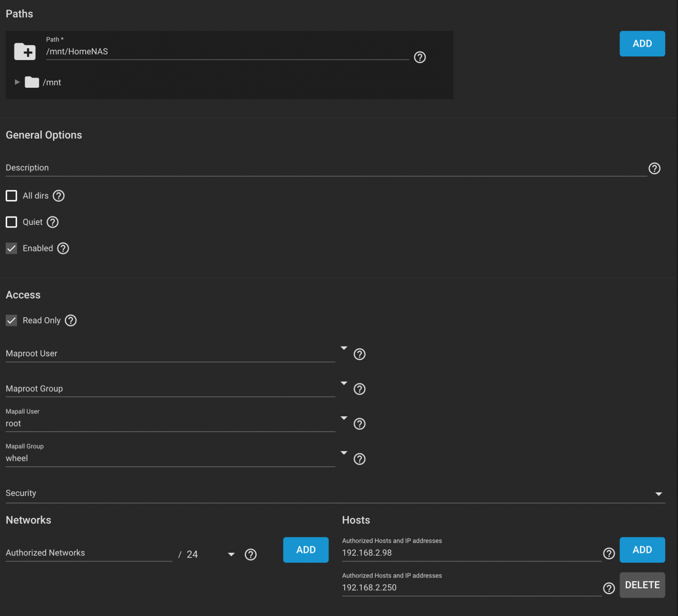The image size is (678, 616).
Task: Click the /mnt folder icon
Action: point(32,82)
